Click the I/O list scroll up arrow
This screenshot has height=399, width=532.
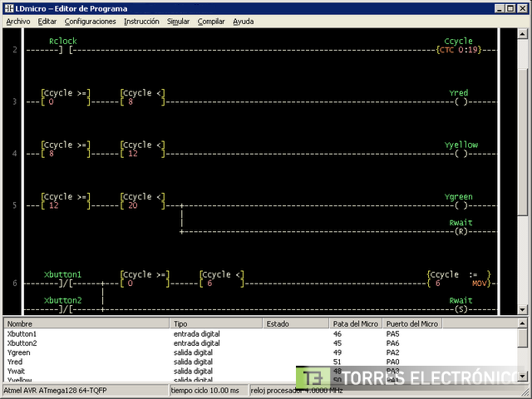point(523,323)
